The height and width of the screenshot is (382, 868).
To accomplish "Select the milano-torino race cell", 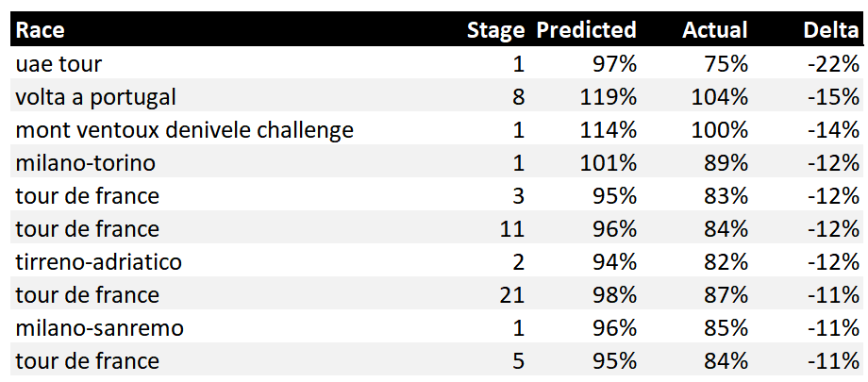I will coord(85,163).
